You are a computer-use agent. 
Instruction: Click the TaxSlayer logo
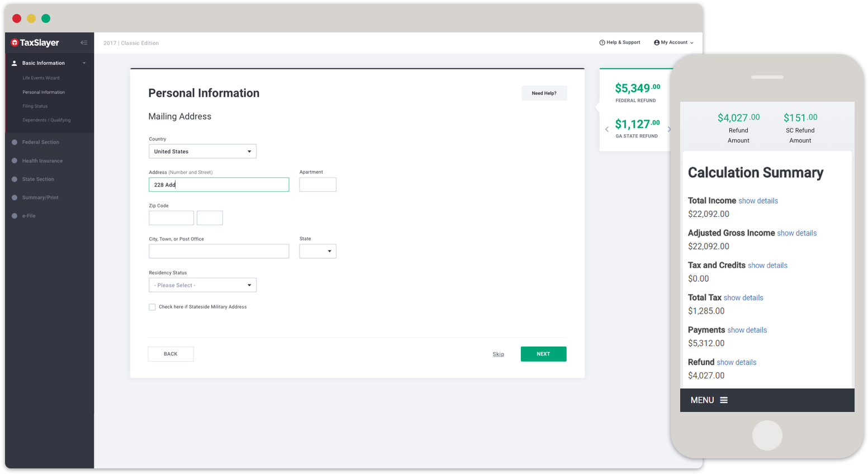coord(35,42)
